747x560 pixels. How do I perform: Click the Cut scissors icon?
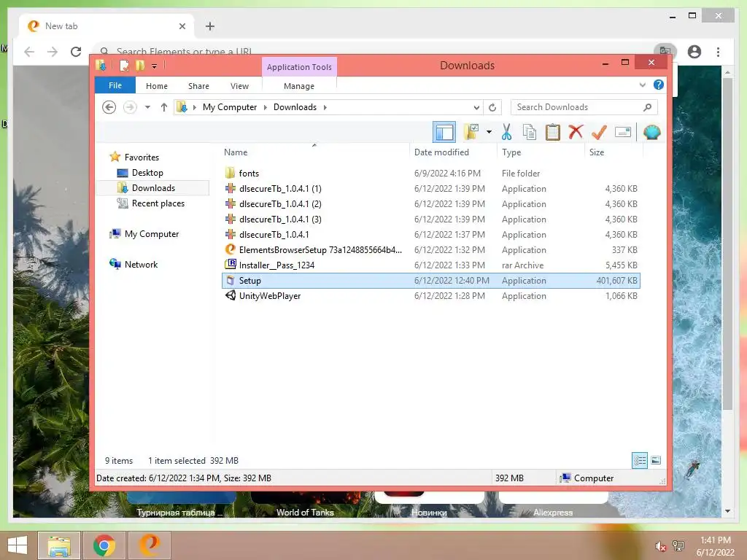(x=506, y=132)
